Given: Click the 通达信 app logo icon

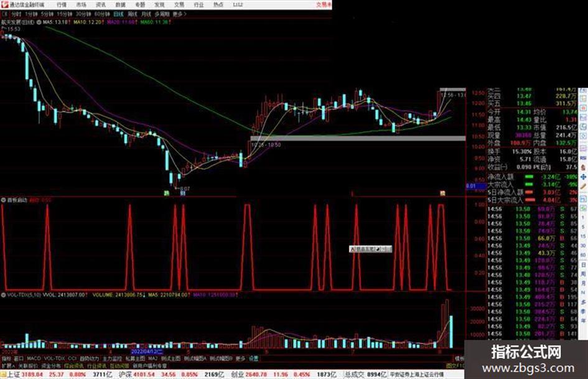Looking at the screenshot, I should (4, 4).
